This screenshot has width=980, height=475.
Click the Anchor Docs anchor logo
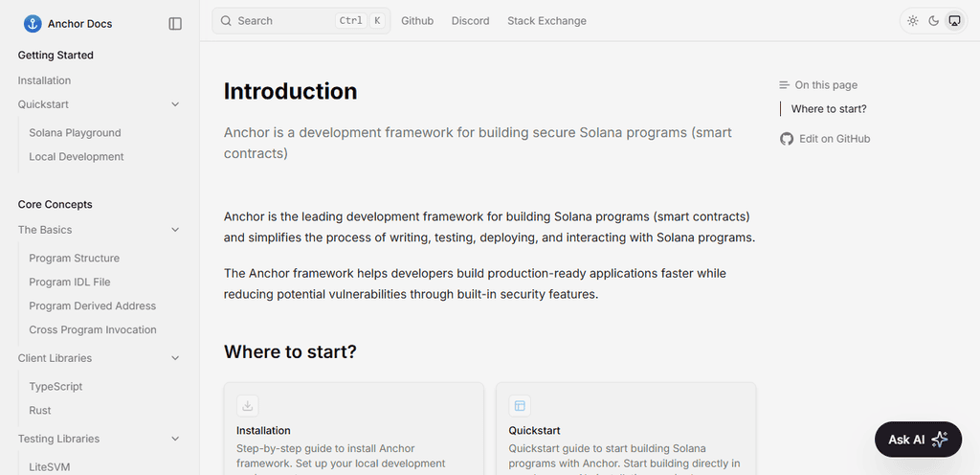[x=33, y=24]
